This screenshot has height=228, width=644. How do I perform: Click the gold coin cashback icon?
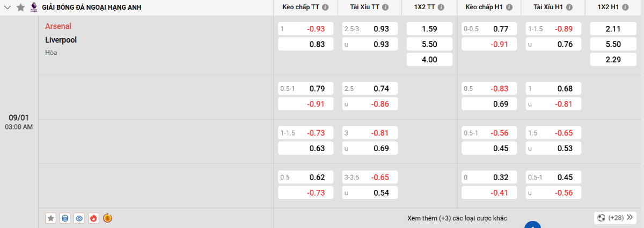coord(107,218)
